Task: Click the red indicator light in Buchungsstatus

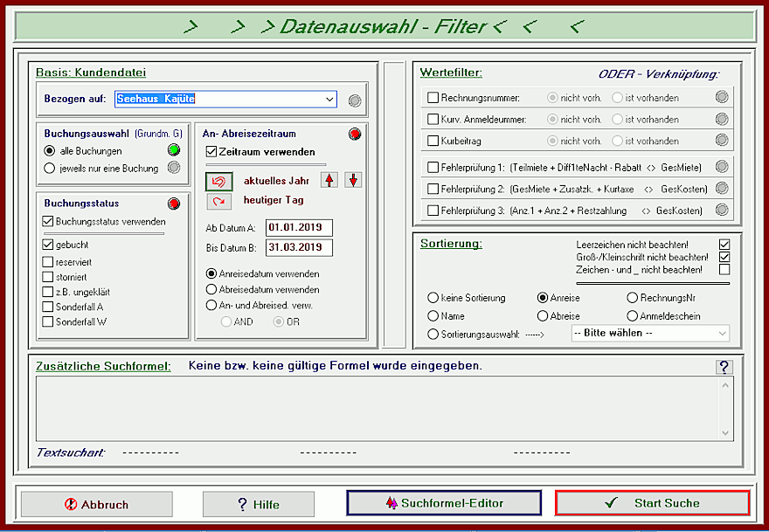Action: point(175,204)
